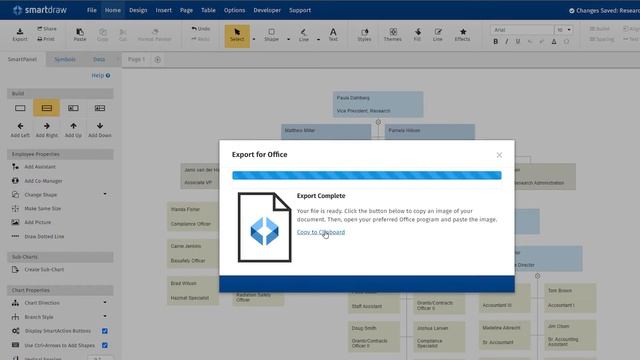Click the Format Painter icon
This screenshot has width=640, height=360.
coord(155,35)
